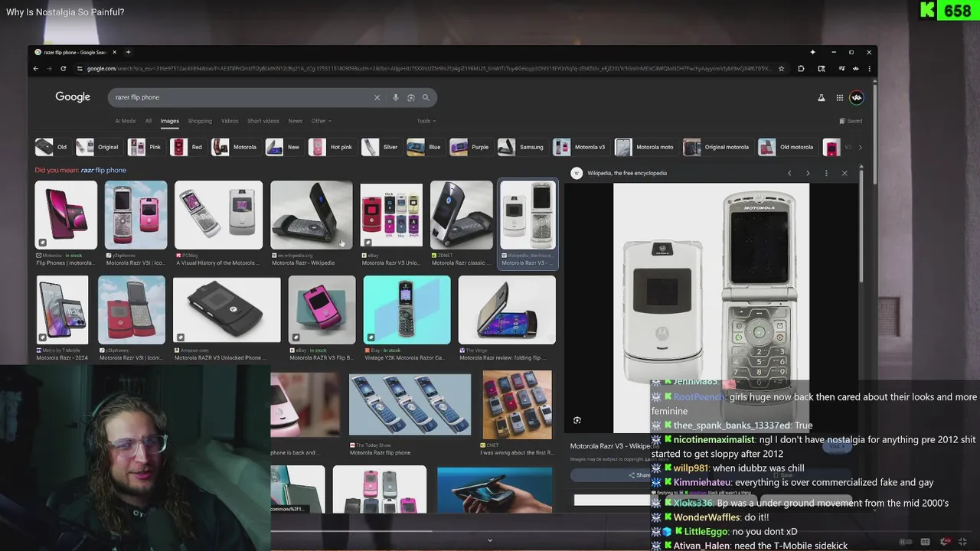Open Google Labs flask icon
Viewport: 980px width, 551px height.
822,97
